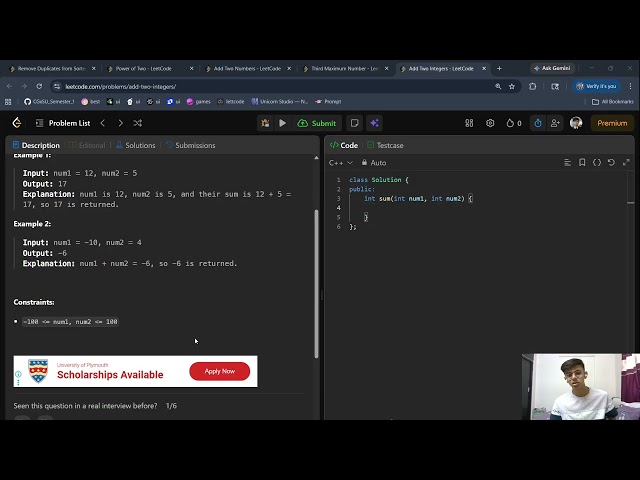Image resolution: width=640 pixels, height=480 pixels.
Task: Click the zoom magnifier in address bar
Action: pyautogui.click(x=498, y=87)
